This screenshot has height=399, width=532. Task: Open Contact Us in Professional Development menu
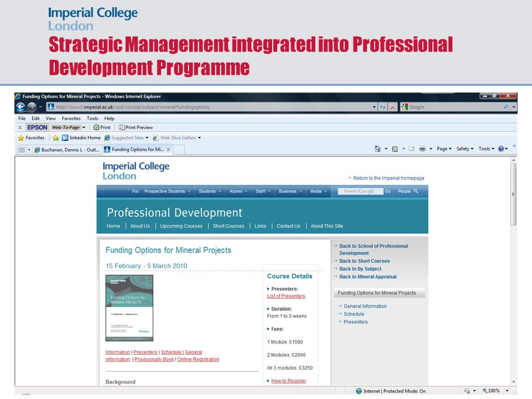click(288, 226)
